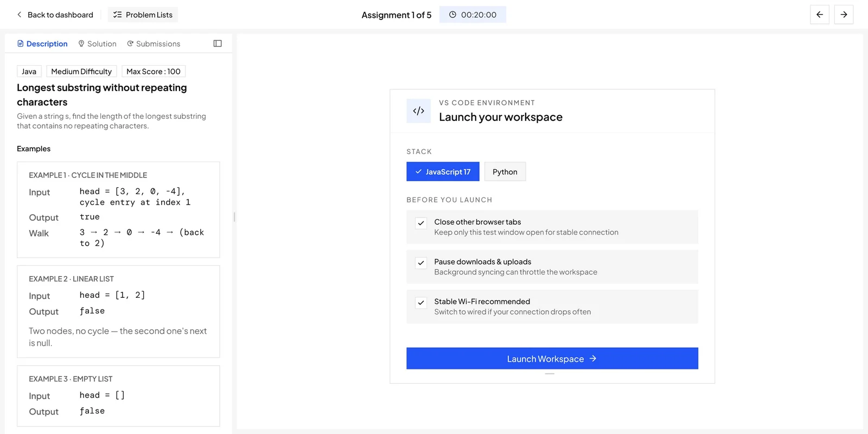
Task: Click Example 3 Empty List heading
Action: 71,379
